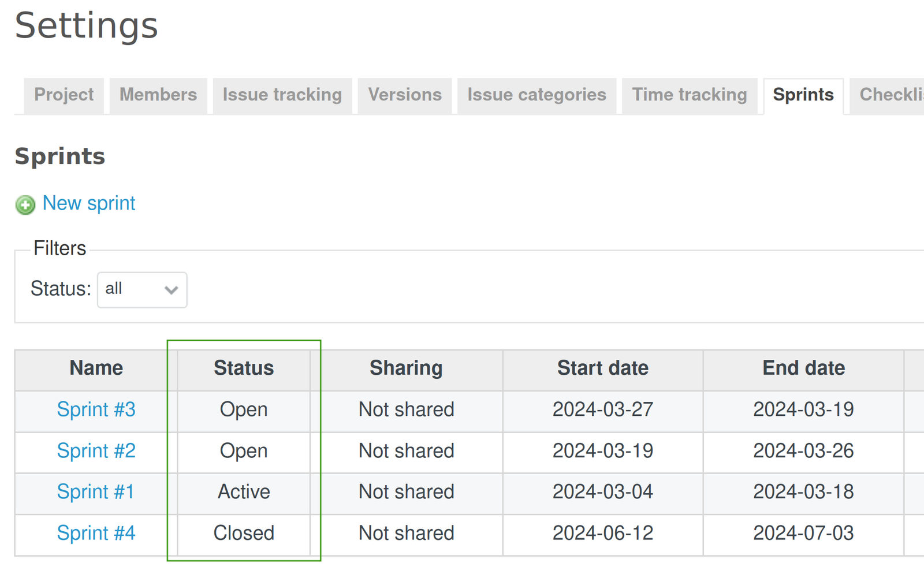Viewport: 924px width, 574px height.
Task: Click the Status column header
Action: point(244,368)
